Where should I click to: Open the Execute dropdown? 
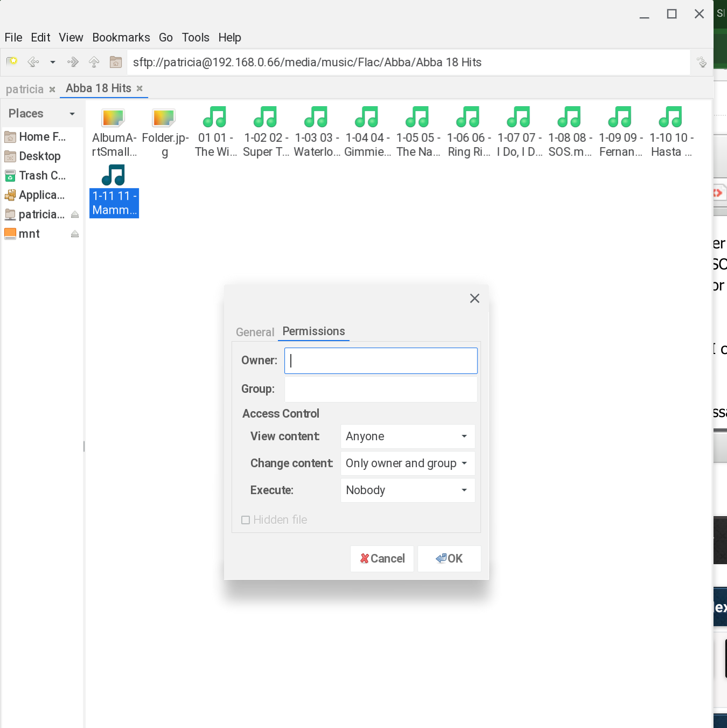tap(408, 490)
